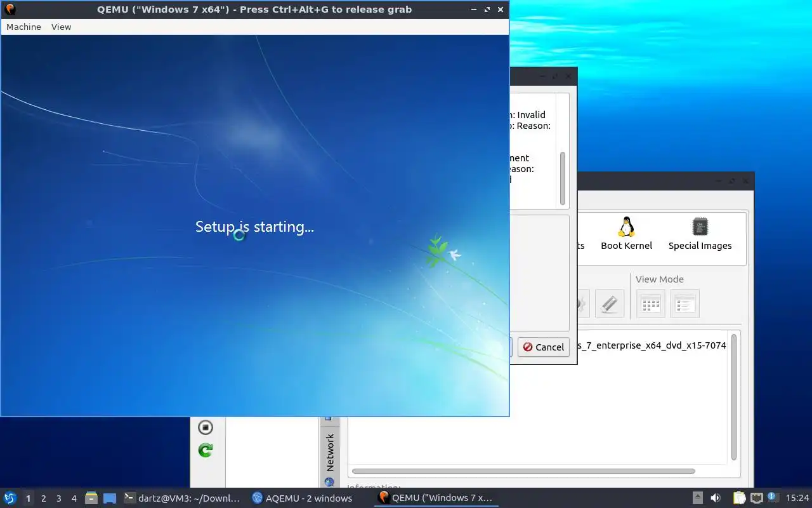
Task: Click the update notification tray icon
Action: tap(772, 497)
